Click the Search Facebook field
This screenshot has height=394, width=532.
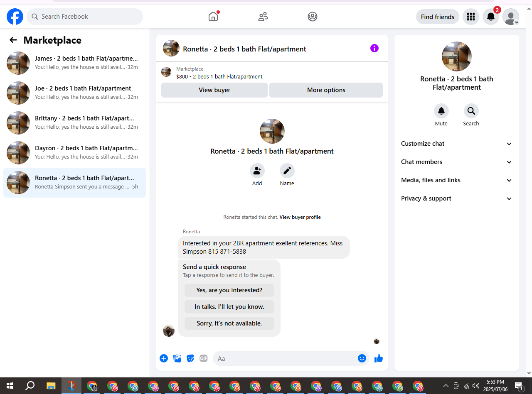tap(85, 17)
